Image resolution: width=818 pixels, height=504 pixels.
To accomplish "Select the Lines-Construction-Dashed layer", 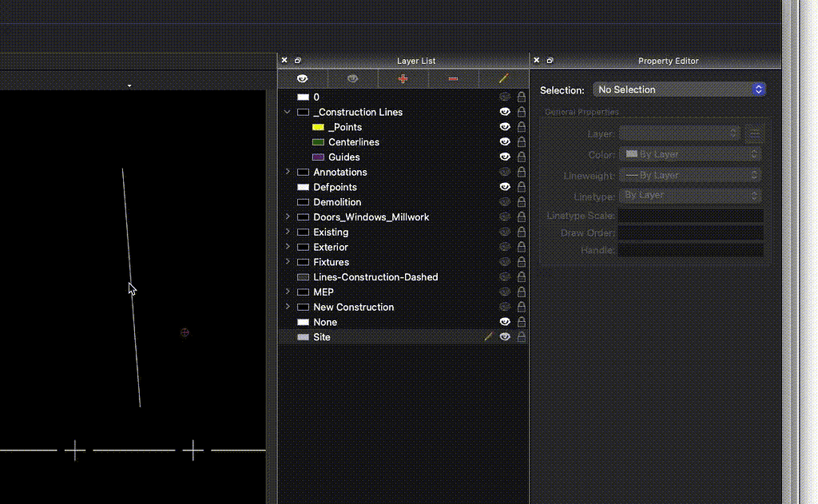I will pos(375,277).
